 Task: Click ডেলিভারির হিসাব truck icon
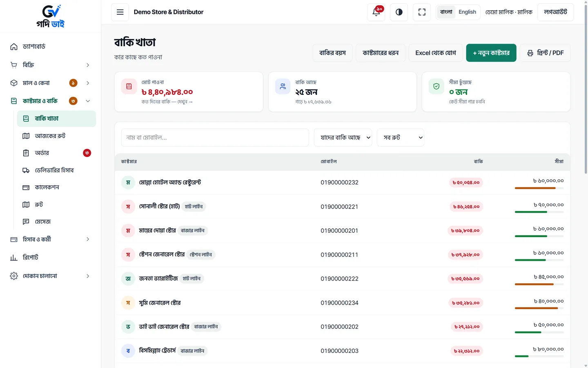pyautogui.click(x=26, y=170)
